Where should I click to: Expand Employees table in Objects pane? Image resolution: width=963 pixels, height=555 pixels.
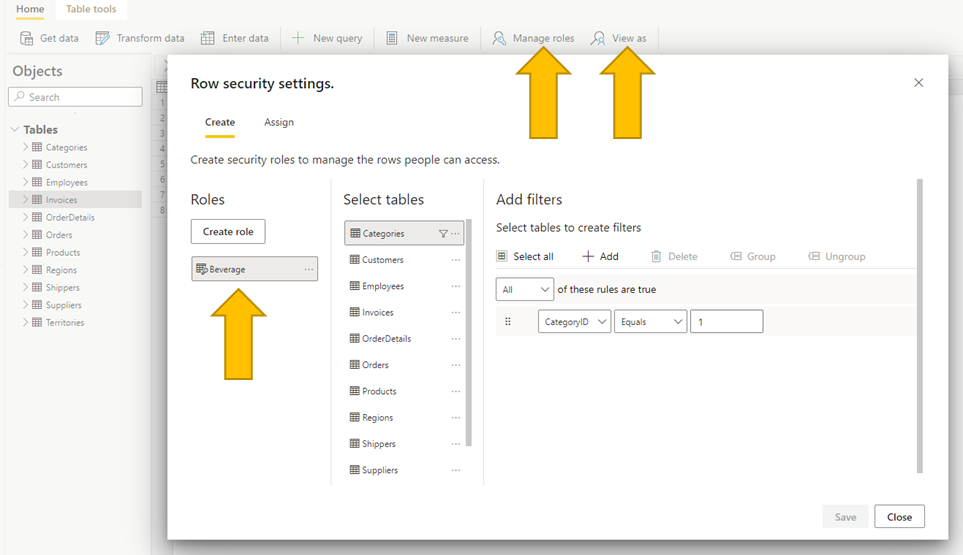point(25,182)
